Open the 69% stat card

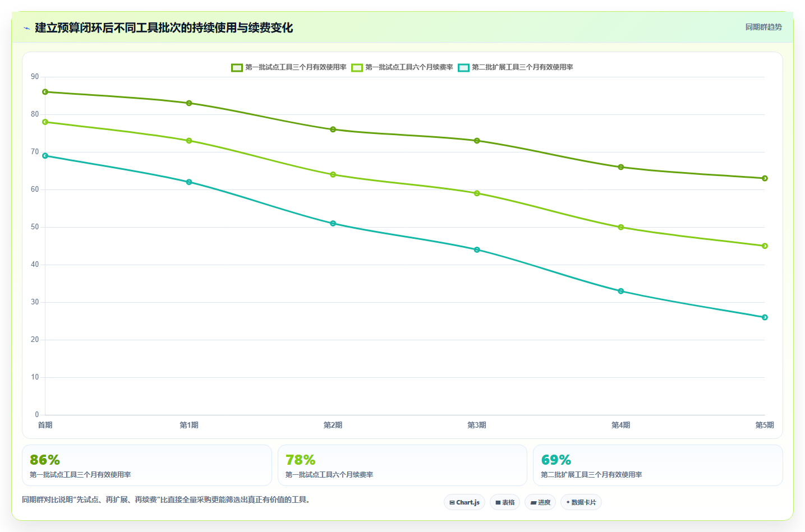point(658,465)
